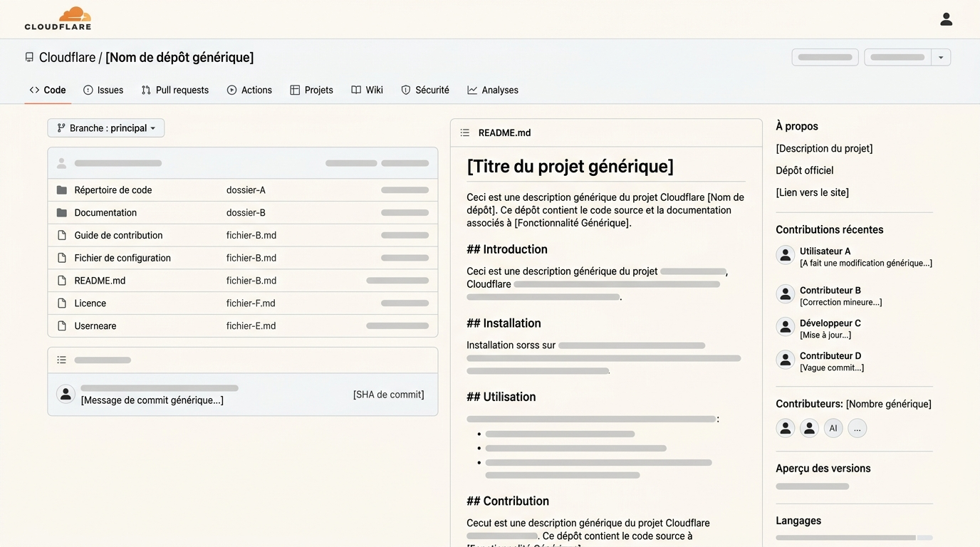Click the first contributor avatar under Contributeurs
980x547 pixels.
[786, 428]
